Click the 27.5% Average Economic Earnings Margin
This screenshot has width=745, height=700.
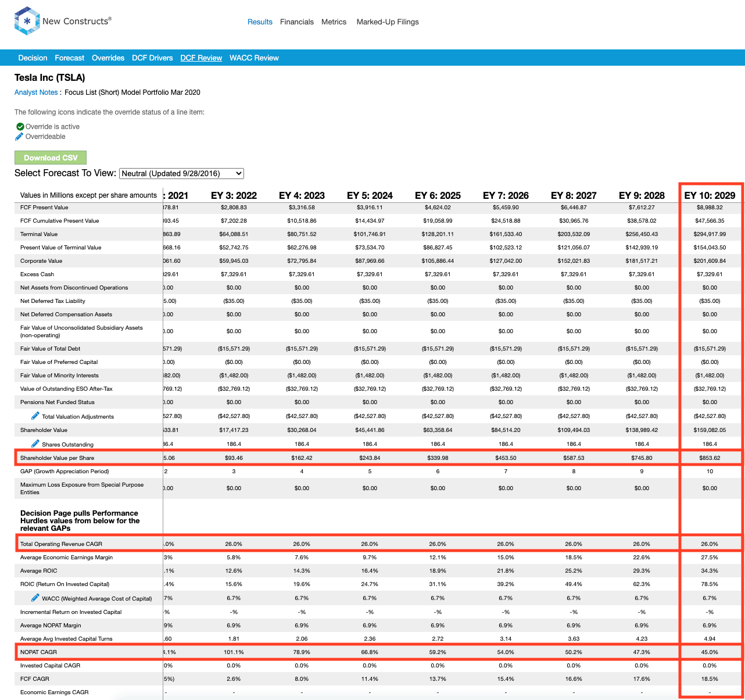tap(710, 558)
